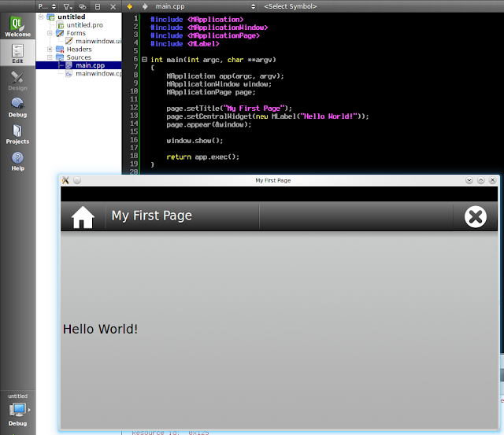Viewport: 504px width, 435px height.
Task: Split the project side panel
Action: (98, 6)
